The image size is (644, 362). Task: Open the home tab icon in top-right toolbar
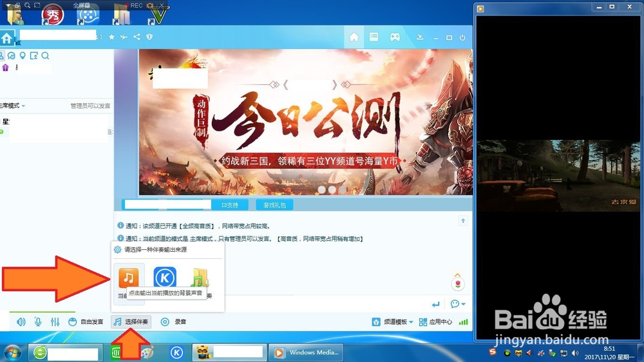(x=354, y=37)
